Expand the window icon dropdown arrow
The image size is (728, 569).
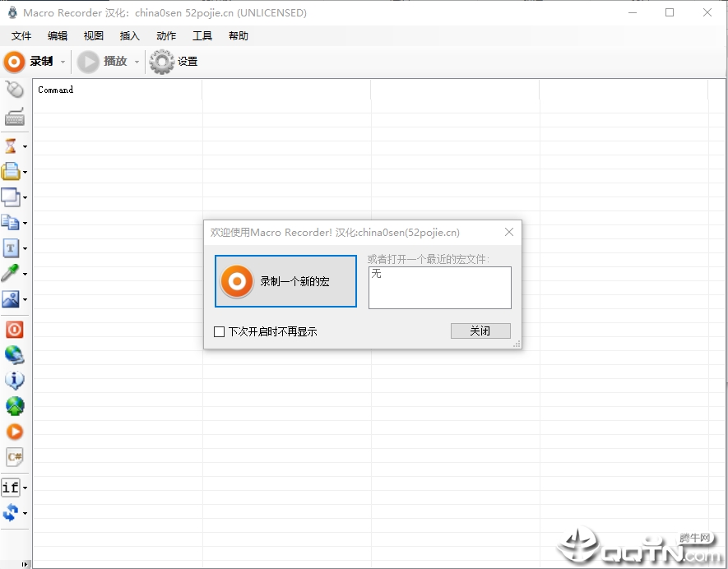[x=25, y=197]
